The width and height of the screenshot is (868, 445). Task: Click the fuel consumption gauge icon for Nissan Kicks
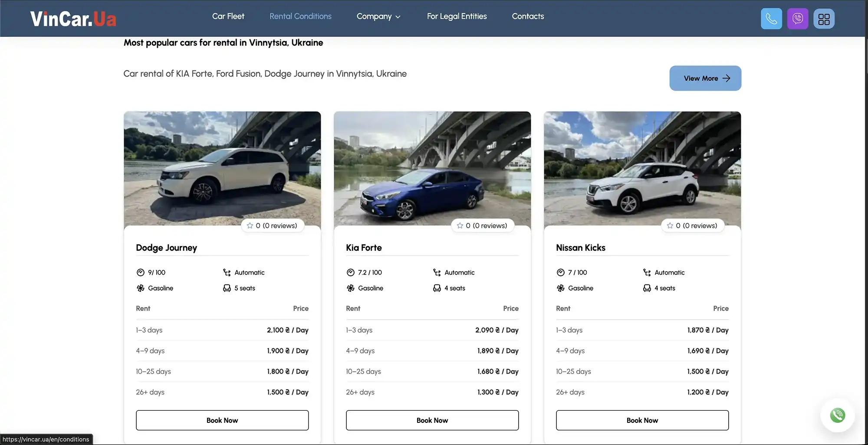(x=561, y=272)
